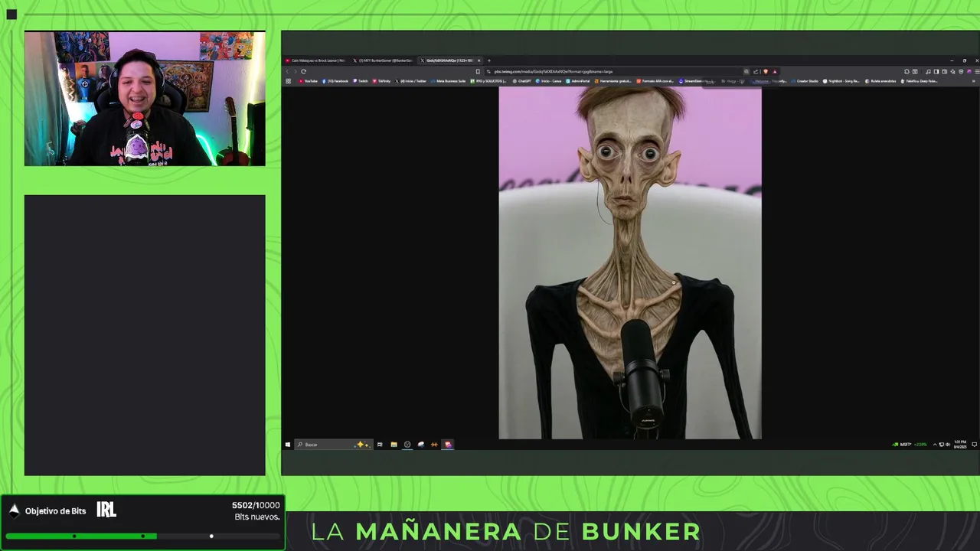Close the active image tab
This screenshot has height=551, width=980.
(x=479, y=60)
